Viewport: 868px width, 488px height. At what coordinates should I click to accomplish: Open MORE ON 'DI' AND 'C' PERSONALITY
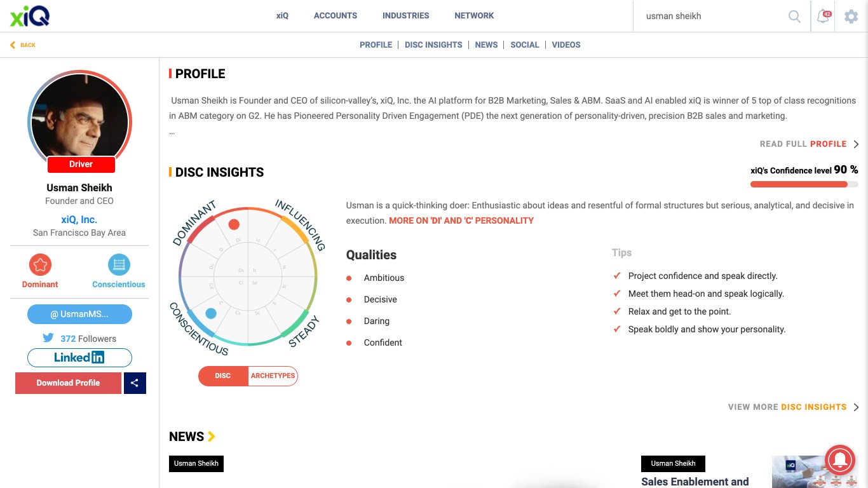461,221
